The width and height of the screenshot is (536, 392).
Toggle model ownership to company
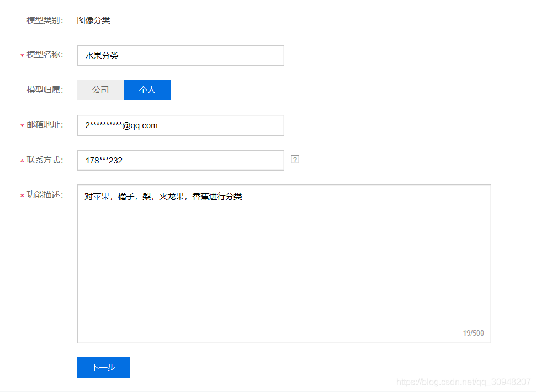(100, 89)
